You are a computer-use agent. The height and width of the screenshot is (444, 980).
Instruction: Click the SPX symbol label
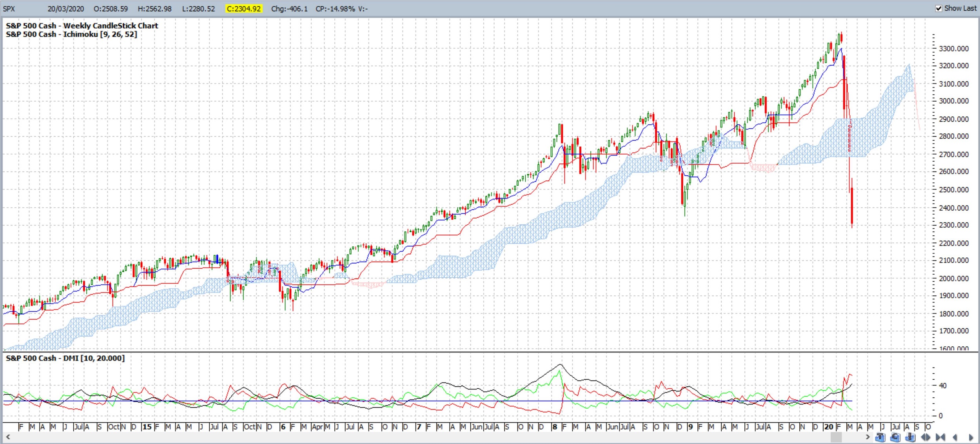click(x=9, y=9)
